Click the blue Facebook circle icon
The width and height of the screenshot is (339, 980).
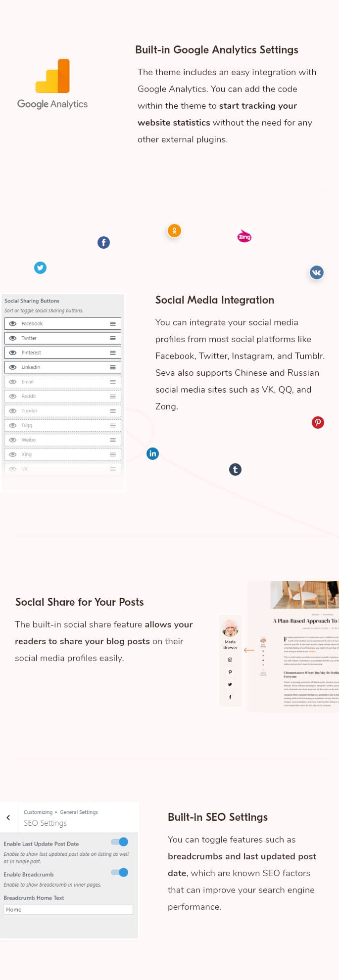pyautogui.click(x=103, y=242)
